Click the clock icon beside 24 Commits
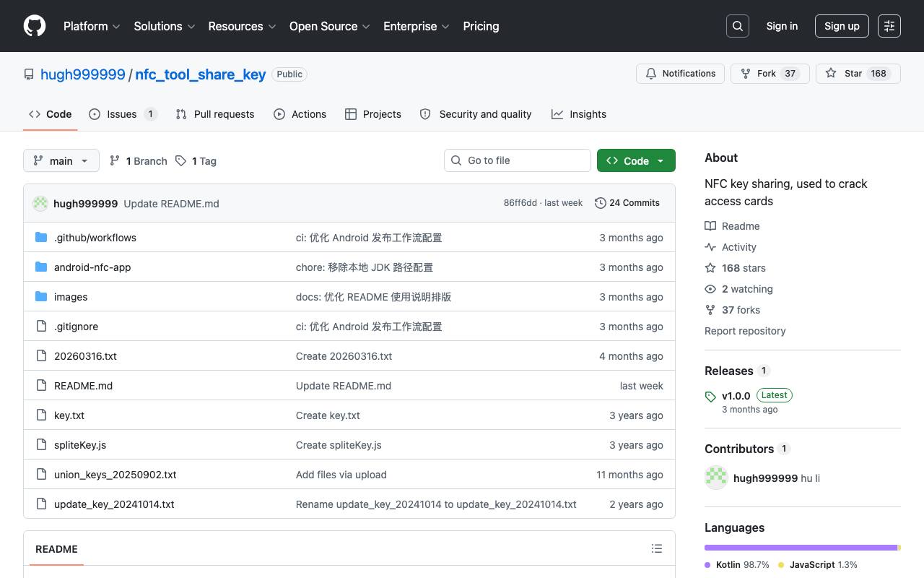 [x=600, y=203]
